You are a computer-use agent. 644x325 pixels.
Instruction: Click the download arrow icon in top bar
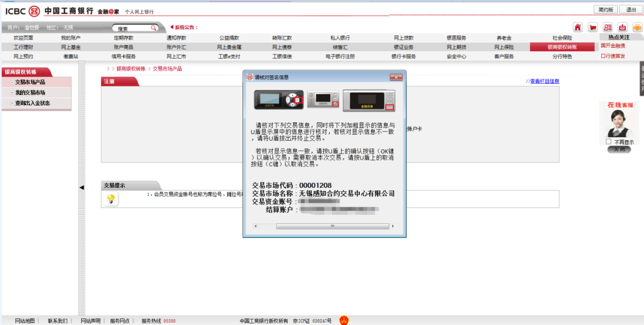click(622, 27)
